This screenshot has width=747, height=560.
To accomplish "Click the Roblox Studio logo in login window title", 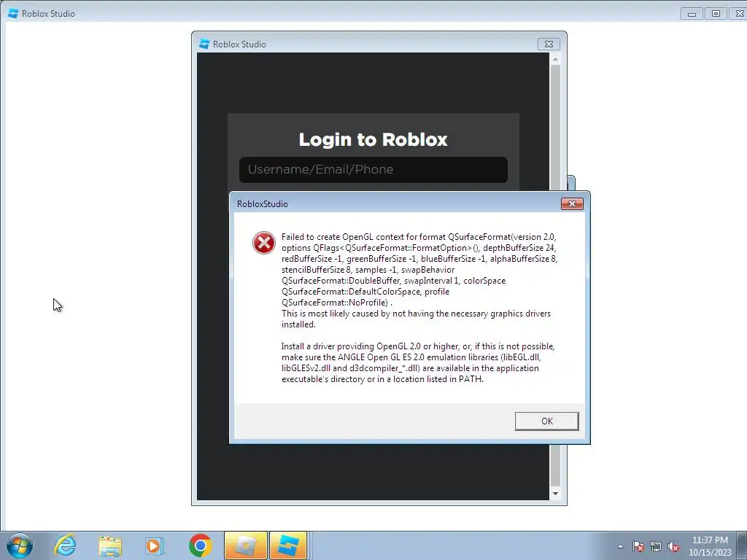I will click(x=204, y=44).
